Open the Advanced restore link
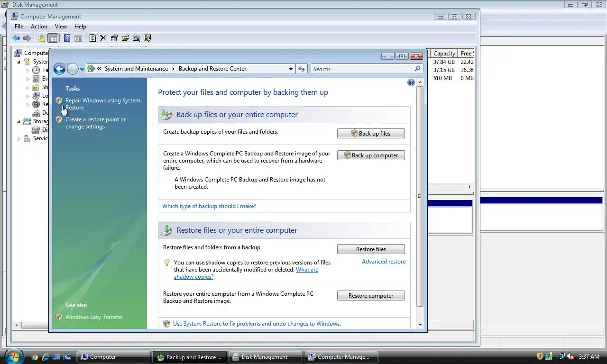Screen dimensions: 607x364 [384, 262]
